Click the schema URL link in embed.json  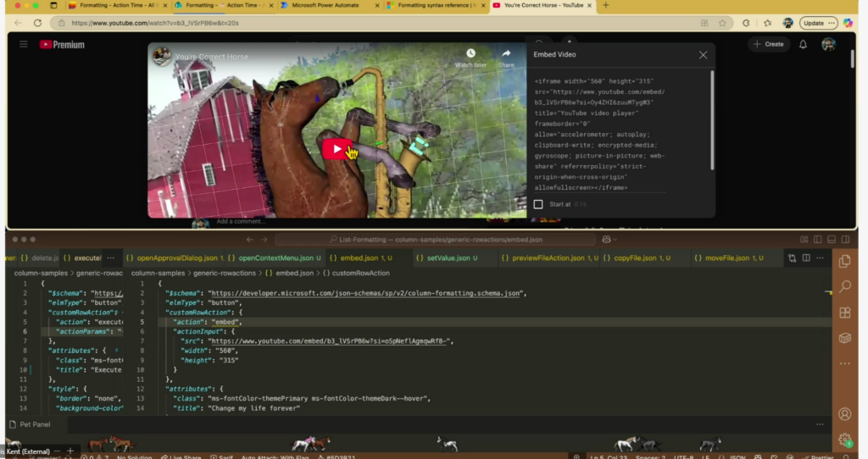364,293
